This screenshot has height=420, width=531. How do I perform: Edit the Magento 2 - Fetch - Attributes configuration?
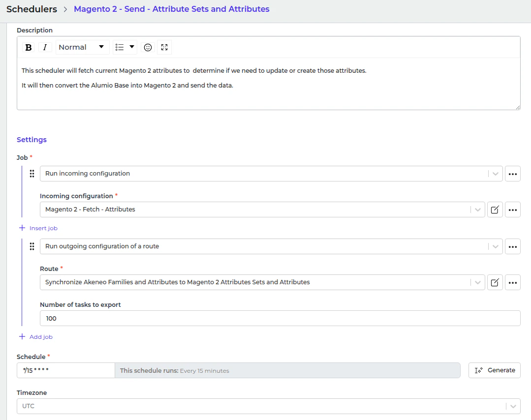[495, 210]
